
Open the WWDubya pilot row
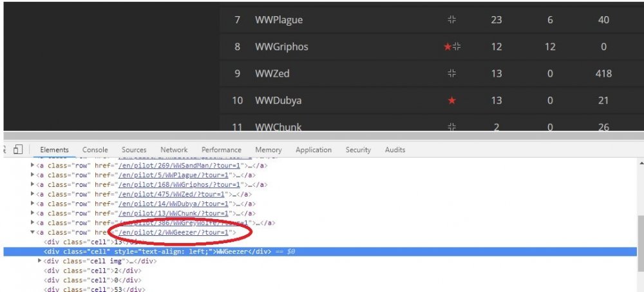click(431, 101)
